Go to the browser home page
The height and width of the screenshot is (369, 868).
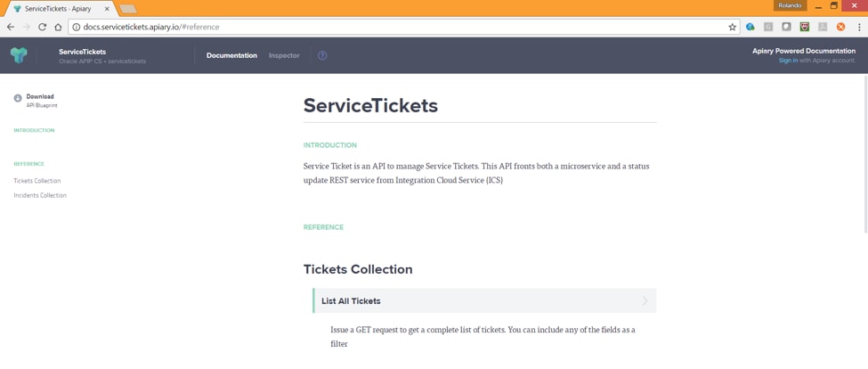59,27
